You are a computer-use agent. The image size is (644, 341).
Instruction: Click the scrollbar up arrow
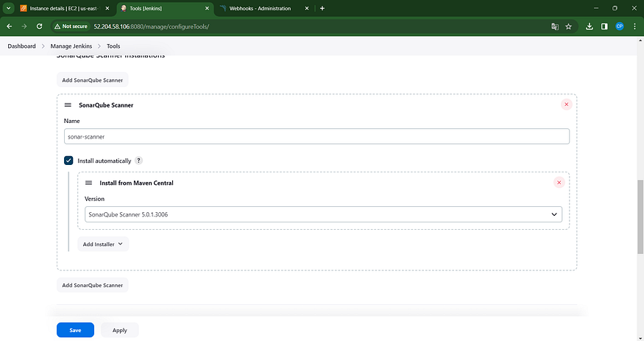640,41
